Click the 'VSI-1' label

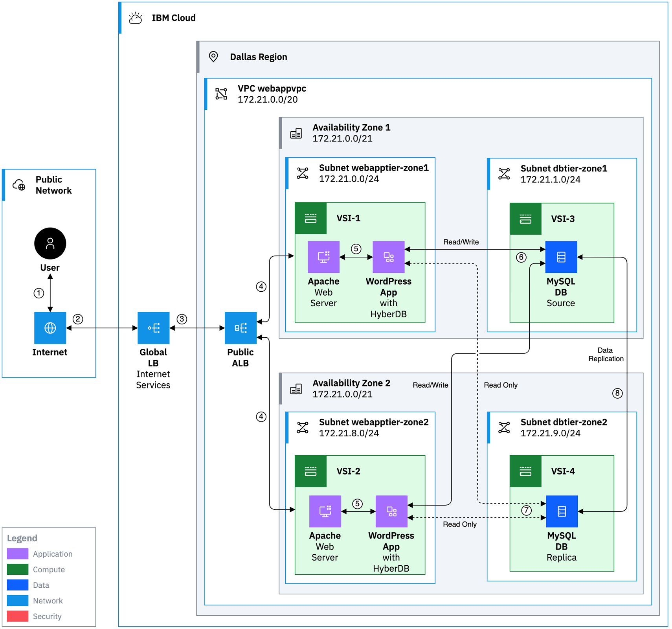349,218
